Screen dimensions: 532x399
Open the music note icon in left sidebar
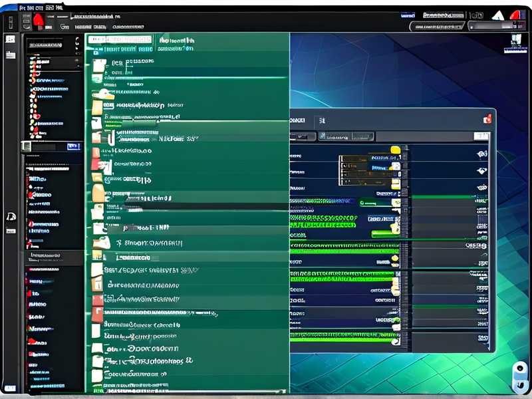pyautogui.click(x=10, y=215)
